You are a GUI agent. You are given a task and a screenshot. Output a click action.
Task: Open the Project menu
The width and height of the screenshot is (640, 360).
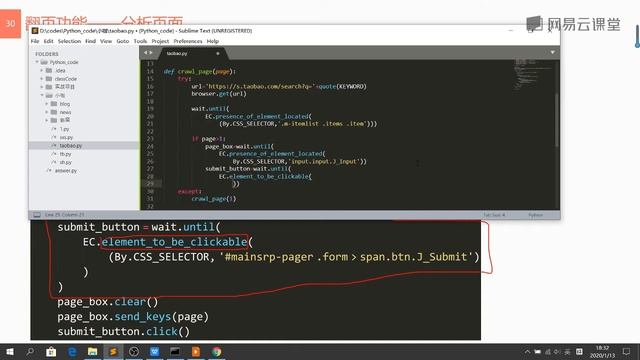[x=160, y=41]
